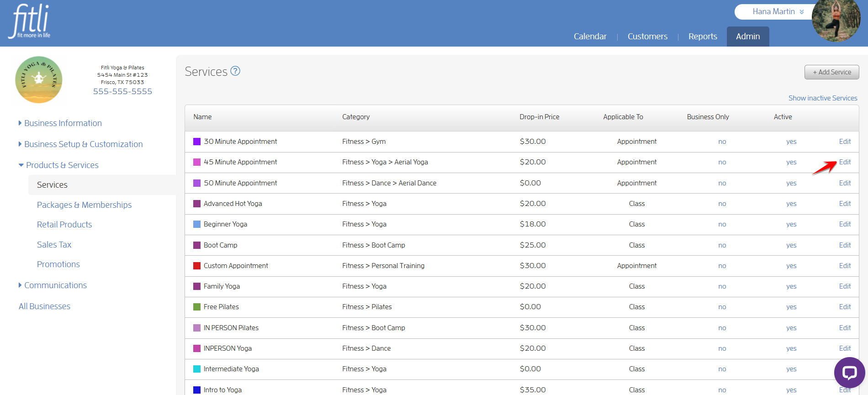The image size is (868, 395).
Task: Select the Admin tab
Action: click(x=748, y=37)
